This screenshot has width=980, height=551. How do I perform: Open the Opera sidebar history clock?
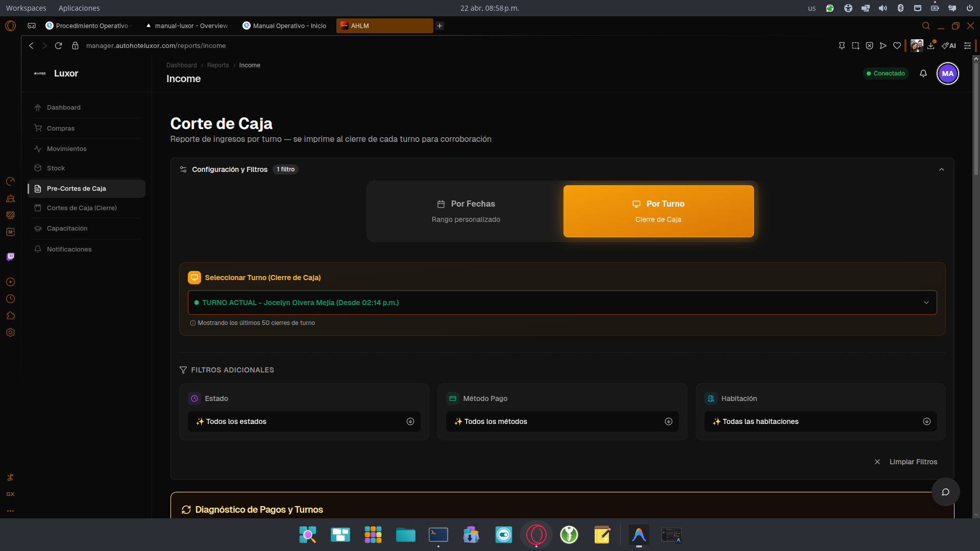coord(10,299)
